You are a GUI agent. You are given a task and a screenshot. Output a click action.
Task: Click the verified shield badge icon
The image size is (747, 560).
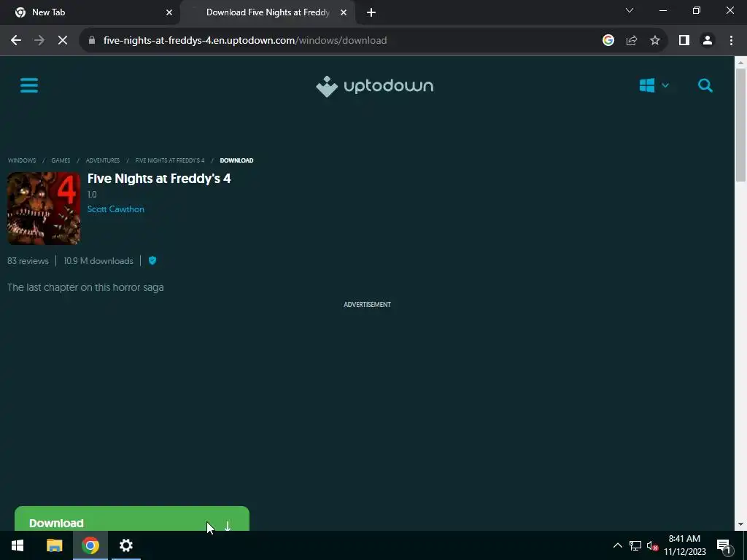click(x=152, y=260)
